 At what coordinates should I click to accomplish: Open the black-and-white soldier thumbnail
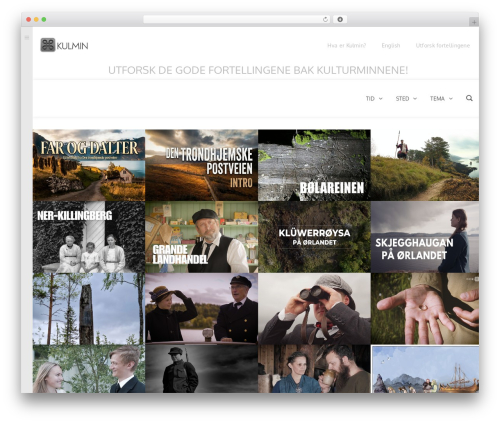(202, 369)
